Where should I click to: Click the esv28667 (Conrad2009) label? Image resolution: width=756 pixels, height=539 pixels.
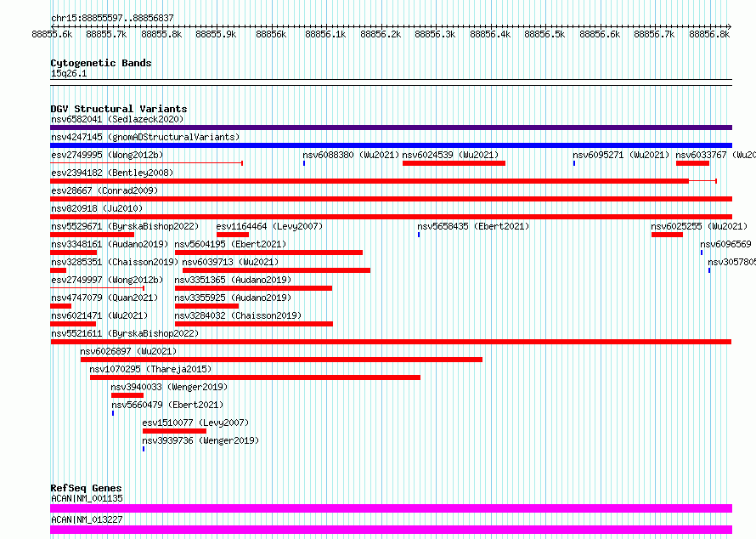coord(104,190)
